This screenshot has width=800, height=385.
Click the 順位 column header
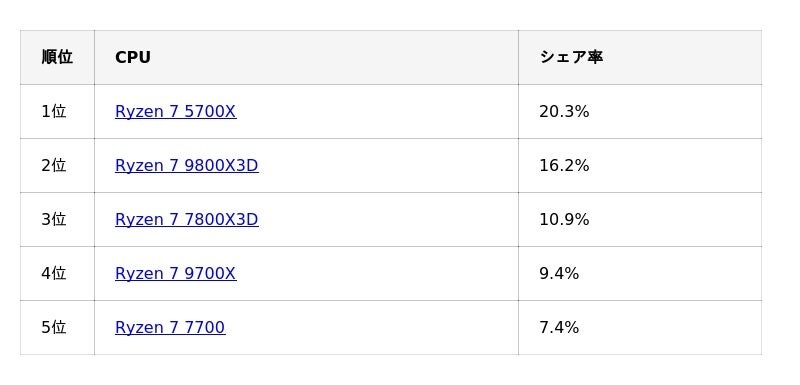coord(57,57)
